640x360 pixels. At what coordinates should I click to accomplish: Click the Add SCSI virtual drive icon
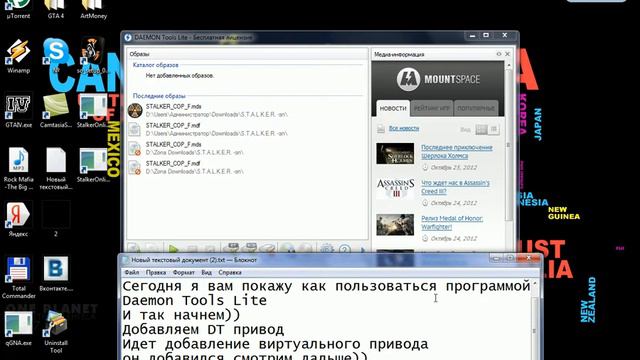pos(250,248)
